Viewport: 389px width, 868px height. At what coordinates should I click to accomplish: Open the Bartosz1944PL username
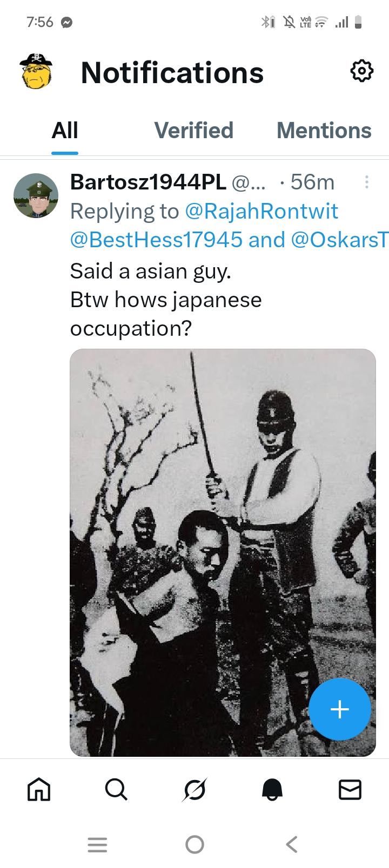pyautogui.click(x=148, y=182)
